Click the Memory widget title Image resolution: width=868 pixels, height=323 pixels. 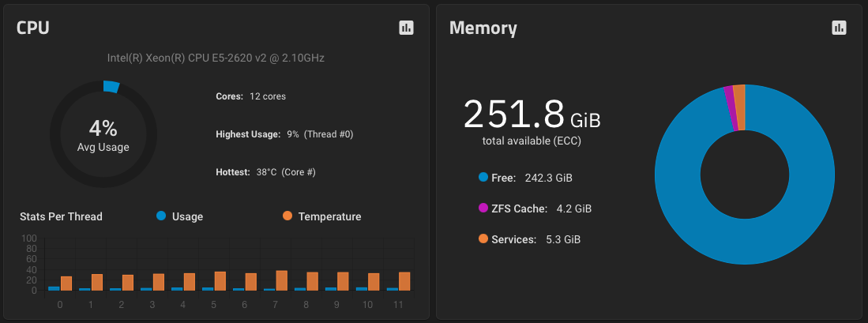click(x=483, y=28)
